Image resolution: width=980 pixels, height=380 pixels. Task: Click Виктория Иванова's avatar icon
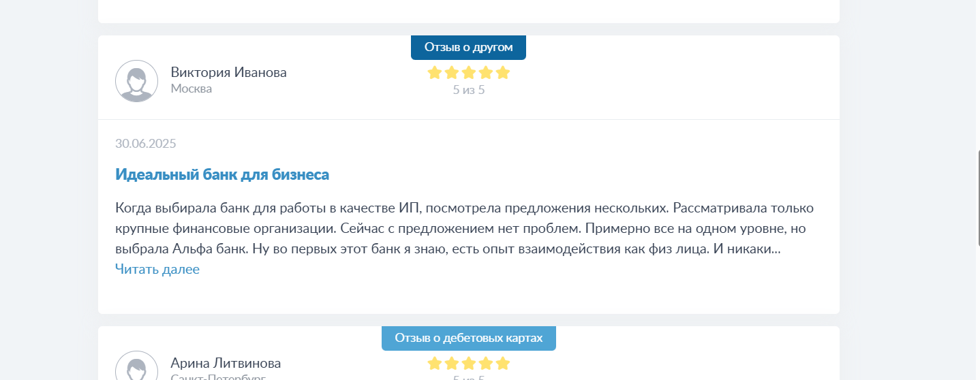coord(136,81)
